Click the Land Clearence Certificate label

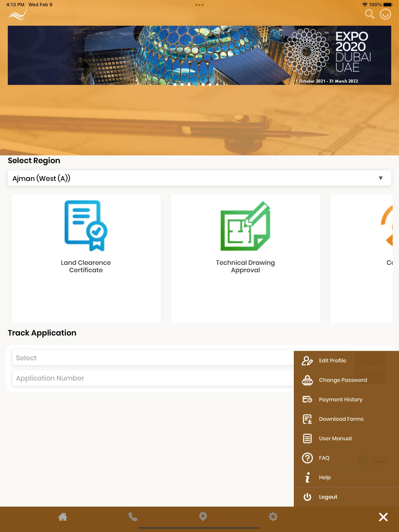[86, 266]
